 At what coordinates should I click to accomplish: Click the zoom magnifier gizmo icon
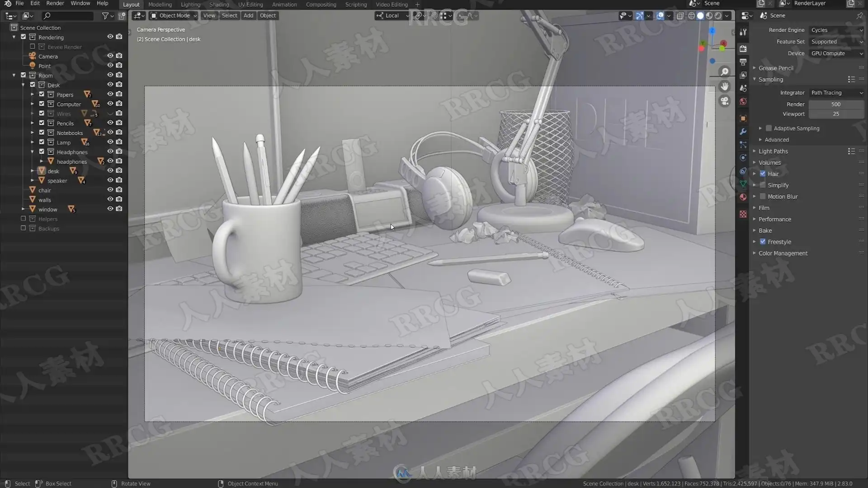(x=725, y=72)
